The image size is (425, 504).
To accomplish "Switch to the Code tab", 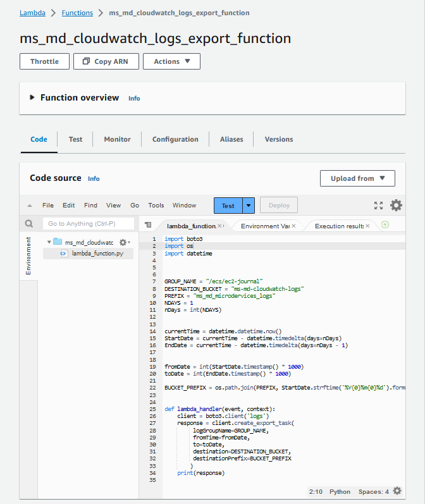I will 39,139.
